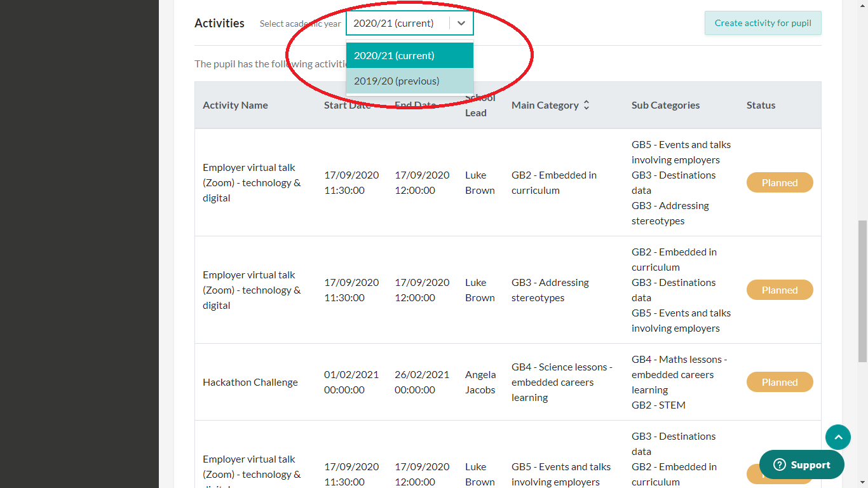Click Create activity for pupil
868x488 pixels.
point(763,24)
